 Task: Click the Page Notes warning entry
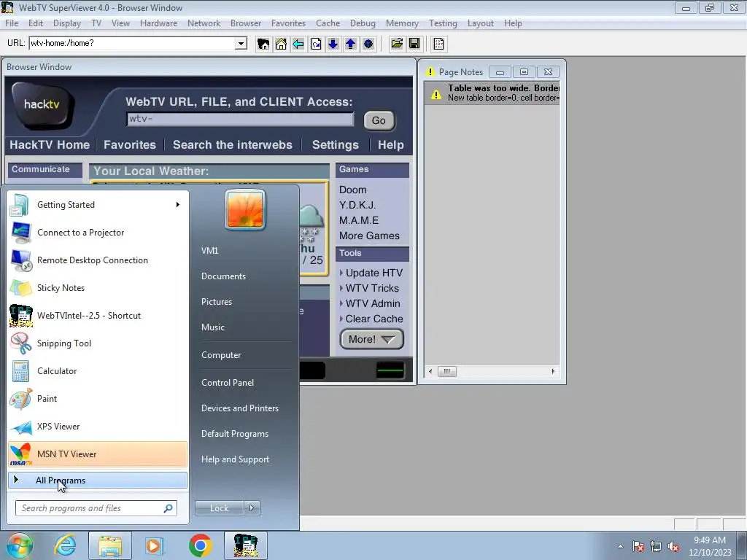[x=492, y=93]
